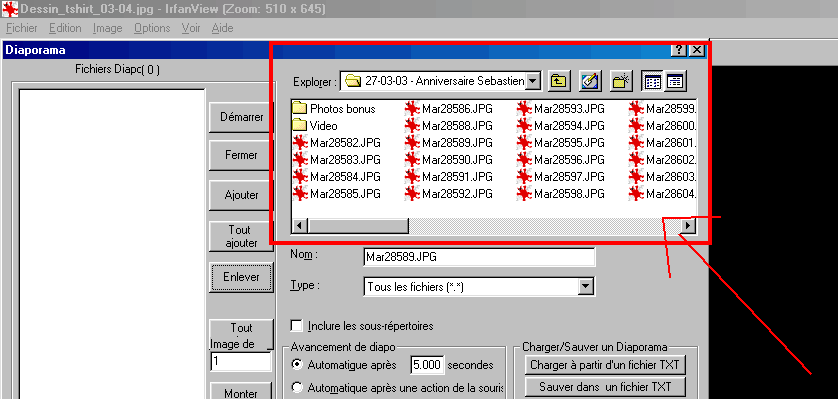This screenshot has width=838, height=399.
Task: Open the Fichier menu
Action: pos(21,28)
